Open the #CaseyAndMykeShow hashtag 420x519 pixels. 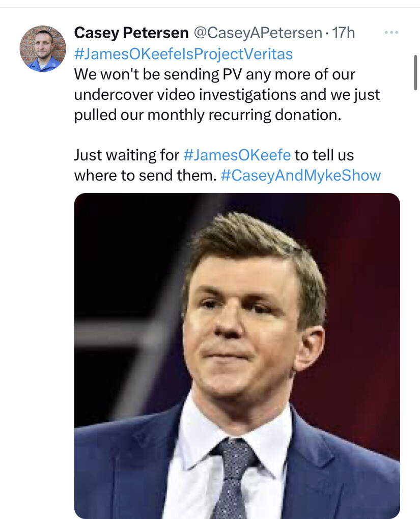pyautogui.click(x=300, y=175)
